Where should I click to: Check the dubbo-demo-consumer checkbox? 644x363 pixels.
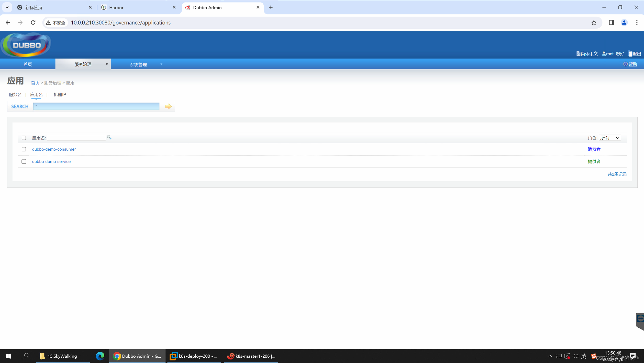(24, 149)
